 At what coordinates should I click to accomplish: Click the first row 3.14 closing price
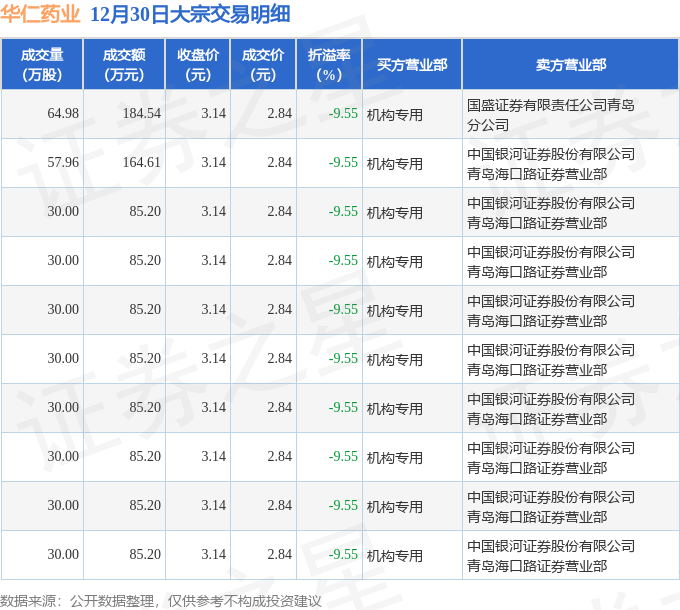213,114
